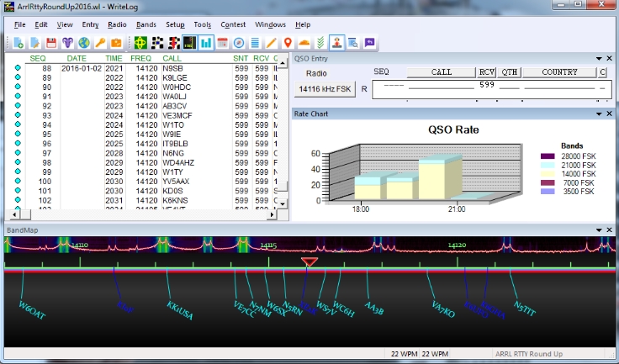Image resolution: width=619 pixels, height=364 pixels.
Task: Click the orange key icon
Action: point(100,43)
